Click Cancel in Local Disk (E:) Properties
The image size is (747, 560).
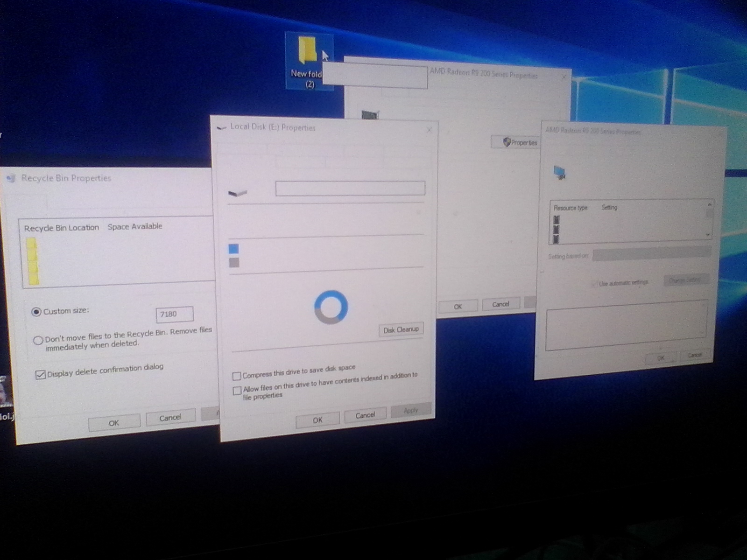(x=365, y=415)
